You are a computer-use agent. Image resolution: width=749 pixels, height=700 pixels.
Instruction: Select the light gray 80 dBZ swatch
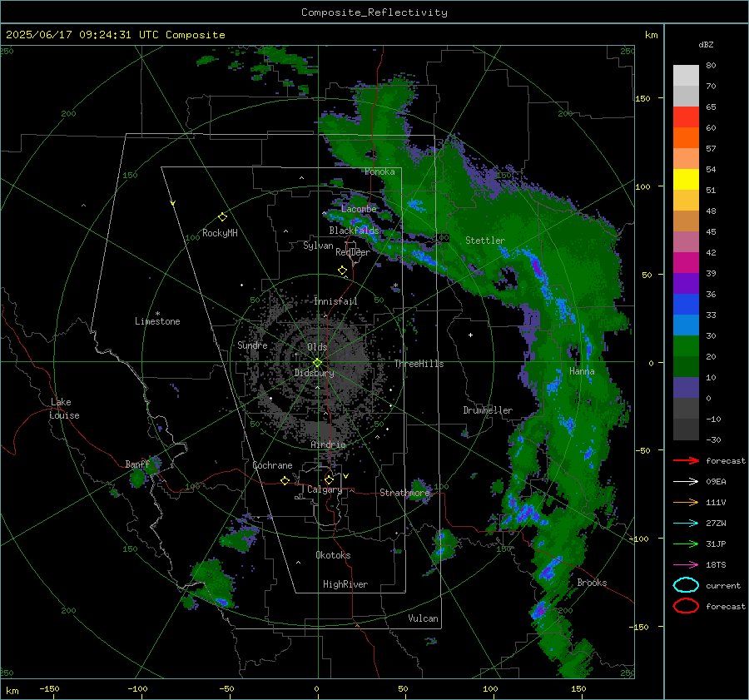686,75
